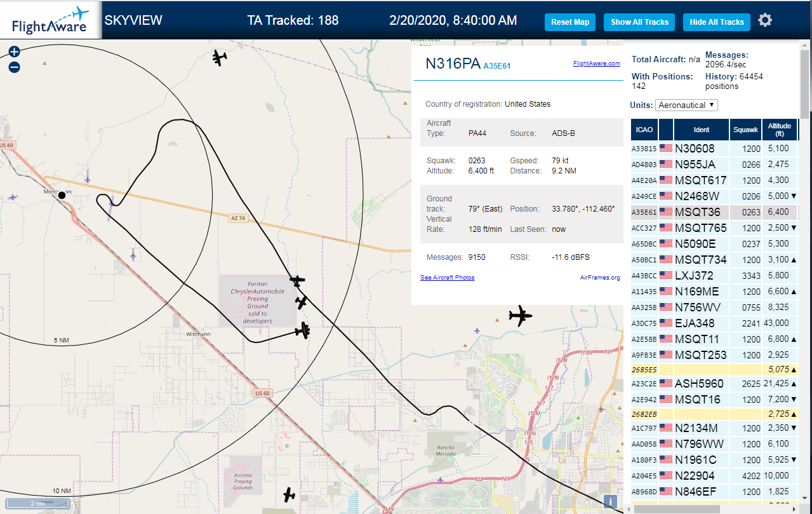The image size is (812, 514).
Task: Open map attribution info icon
Action: 611,501
